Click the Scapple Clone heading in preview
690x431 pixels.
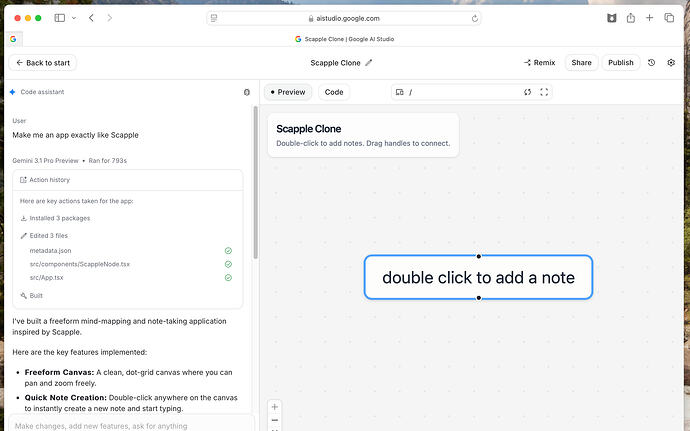tap(308, 129)
